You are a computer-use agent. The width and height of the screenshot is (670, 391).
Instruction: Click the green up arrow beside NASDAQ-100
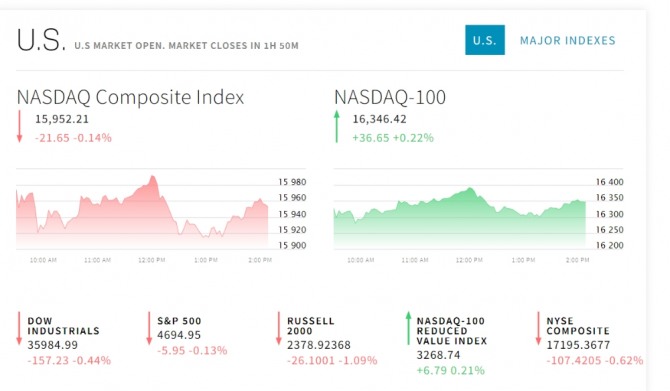(x=337, y=126)
